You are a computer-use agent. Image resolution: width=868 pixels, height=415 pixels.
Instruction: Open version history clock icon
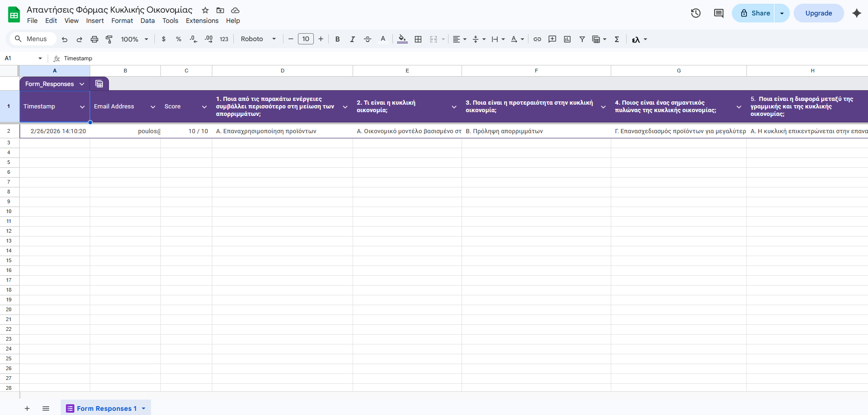[696, 13]
